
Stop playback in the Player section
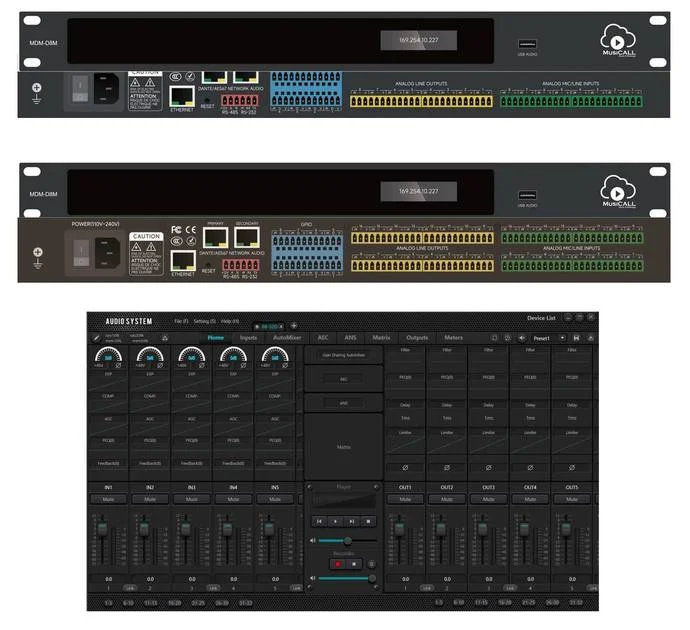pyautogui.click(x=368, y=521)
